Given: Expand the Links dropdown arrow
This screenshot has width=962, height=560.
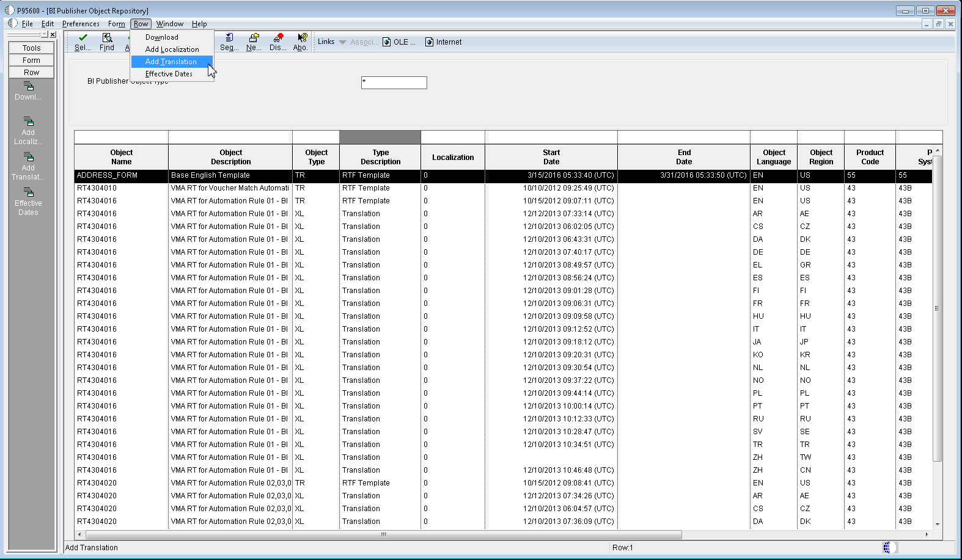Looking at the screenshot, I should click(342, 42).
